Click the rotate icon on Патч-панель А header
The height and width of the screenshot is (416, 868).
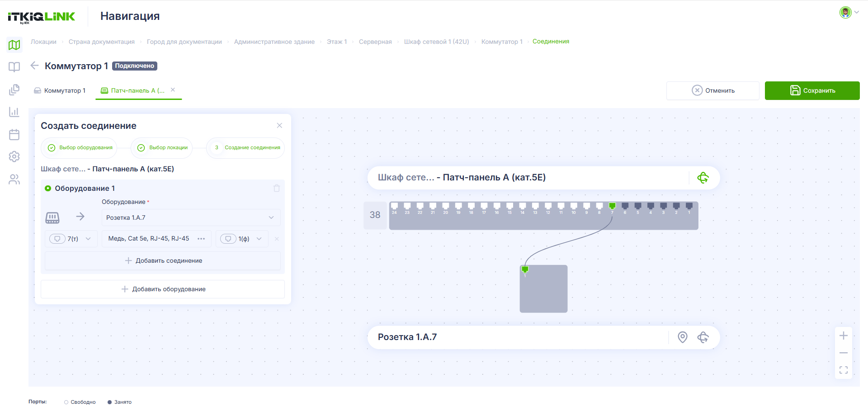703,178
